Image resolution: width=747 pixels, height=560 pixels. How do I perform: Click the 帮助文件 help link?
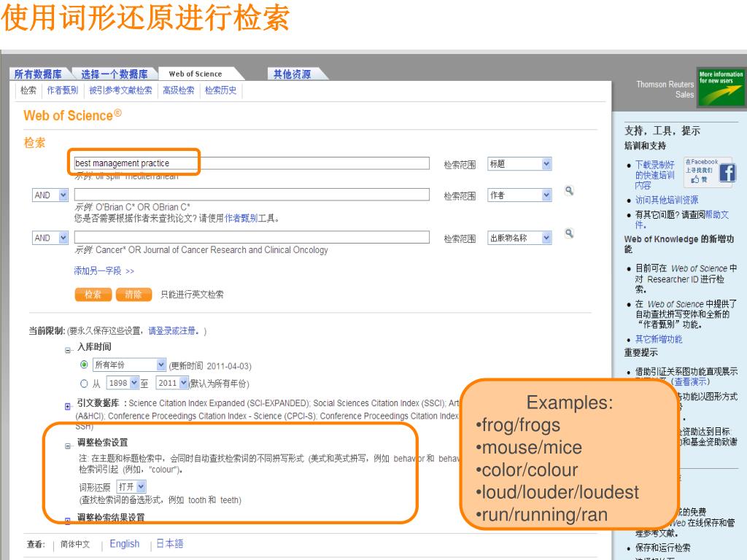[x=682, y=219]
